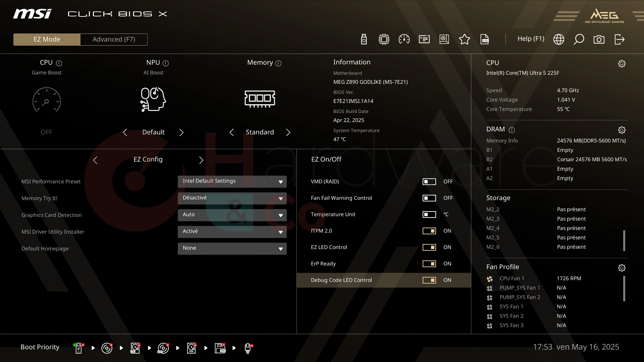Click the profile card icon in top toolbar
Screen dimensions: 644x362
click(424, 39)
